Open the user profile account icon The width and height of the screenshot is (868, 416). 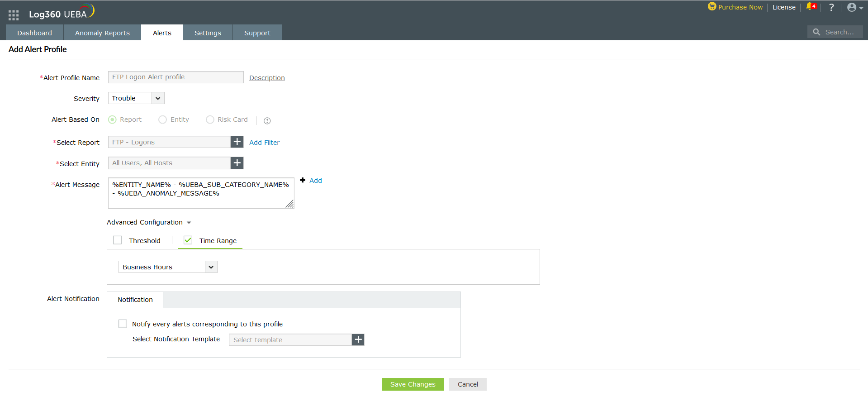pyautogui.click(x=852, y=7)
